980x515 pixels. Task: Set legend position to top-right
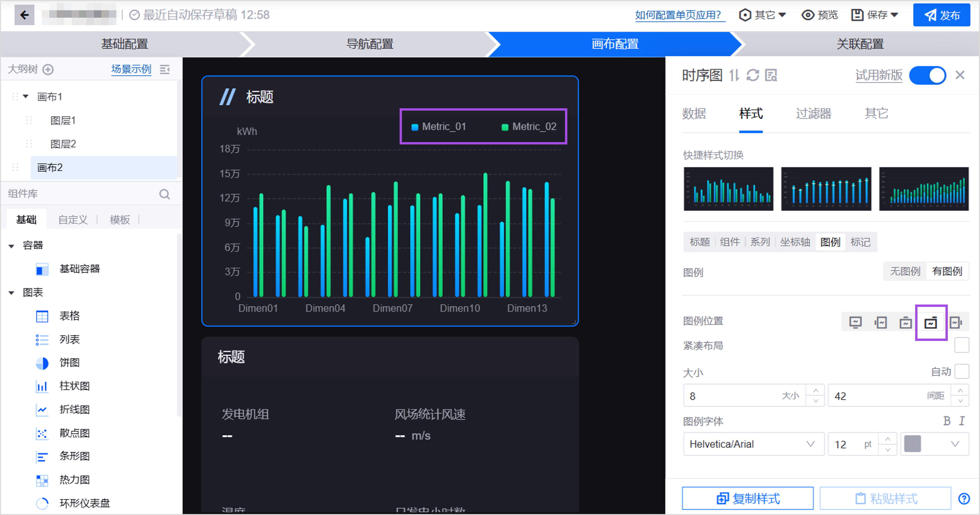click(931, 323)
